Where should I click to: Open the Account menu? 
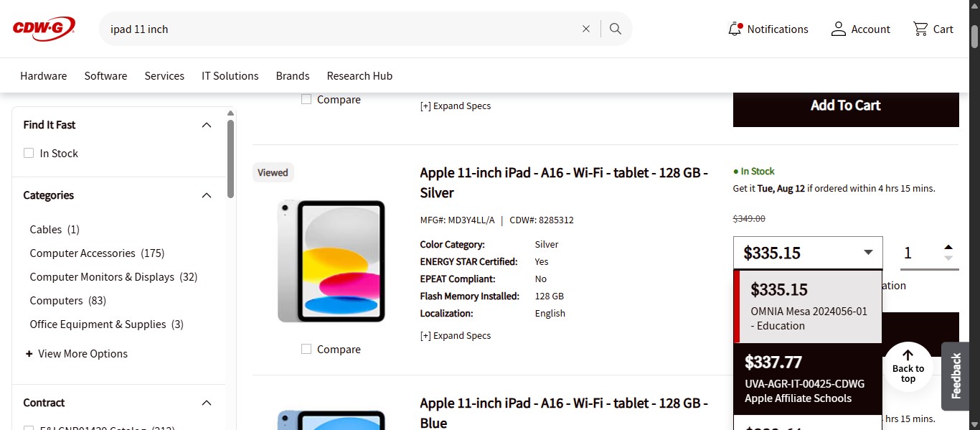click(x=839, y=29)
